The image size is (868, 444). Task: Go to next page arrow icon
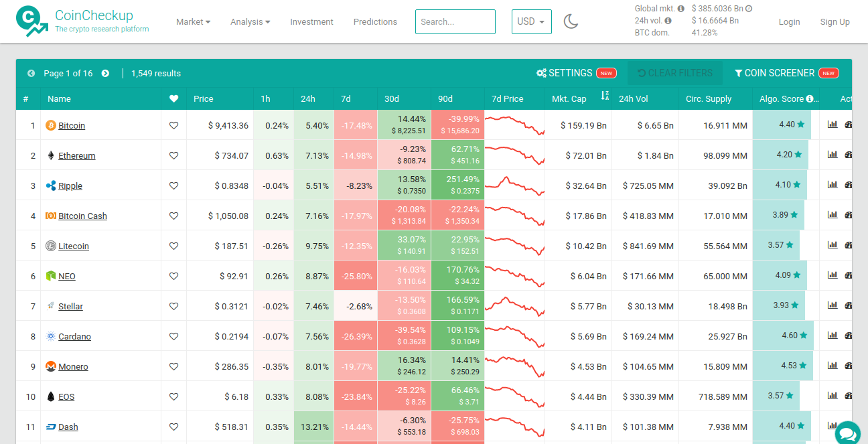tap(105, 73)
